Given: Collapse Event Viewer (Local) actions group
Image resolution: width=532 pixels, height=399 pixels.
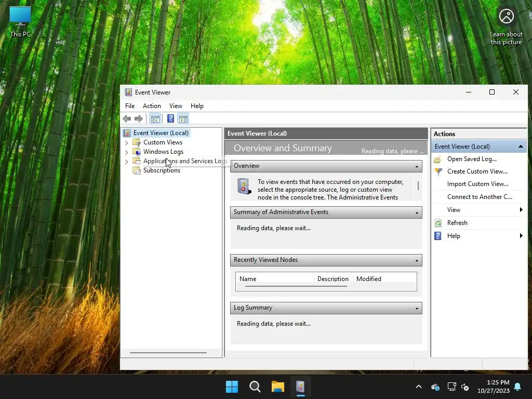Looking at the screenshot, I should [521, 147].
